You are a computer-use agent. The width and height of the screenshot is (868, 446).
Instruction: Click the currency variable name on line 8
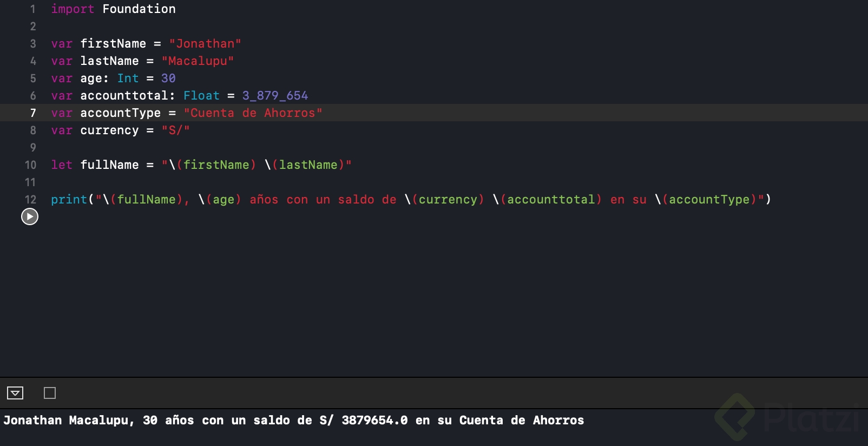(x=109, y=130)
